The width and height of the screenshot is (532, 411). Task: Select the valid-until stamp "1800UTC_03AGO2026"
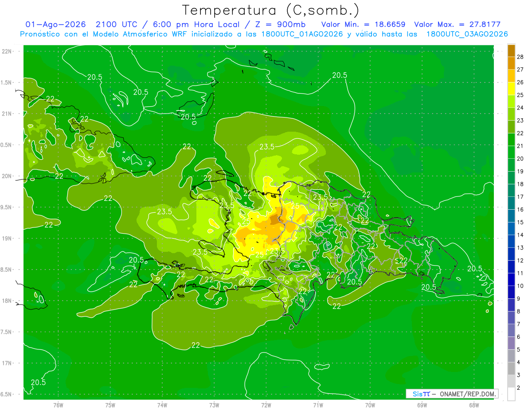point(467,34)
